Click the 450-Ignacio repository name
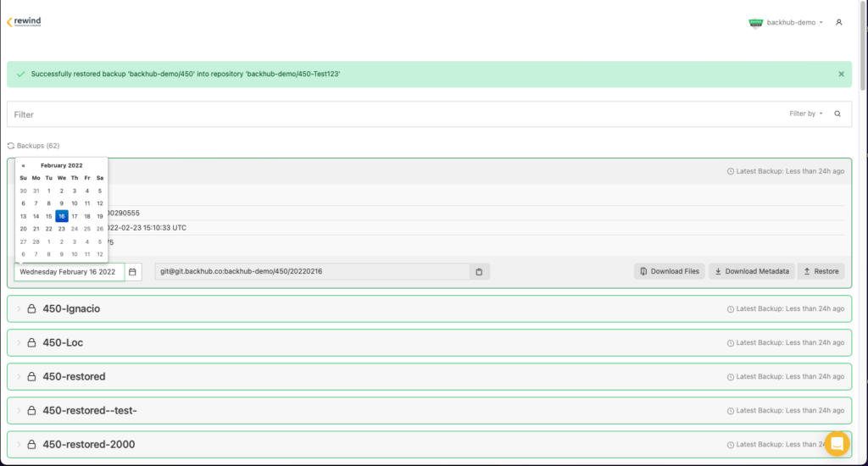Screen dimensions: 868x466 (71, 308)
